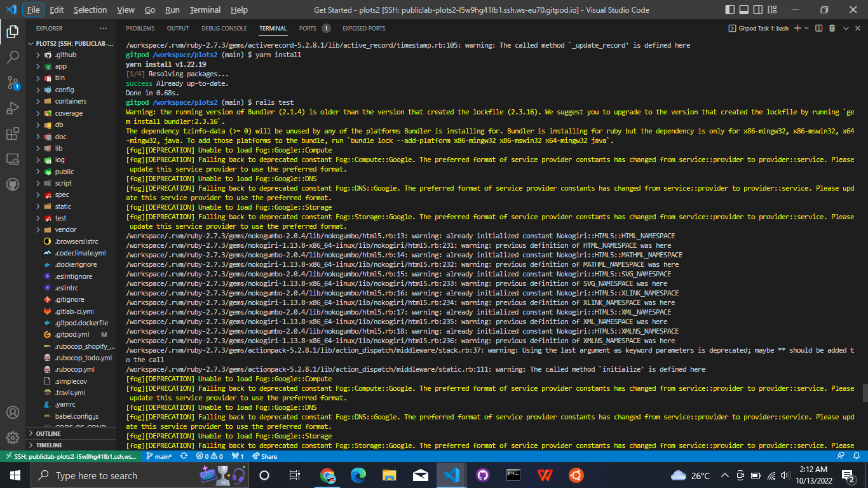Synchronize changes in status bar

pos(184,456)
